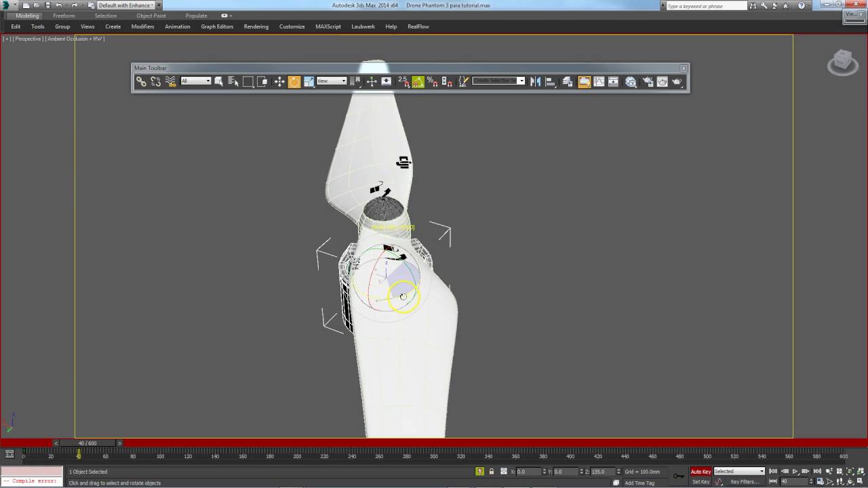Click the ViewCube in viewport
Viewport: 868px width, 488px height.
(x=843, y=62)
